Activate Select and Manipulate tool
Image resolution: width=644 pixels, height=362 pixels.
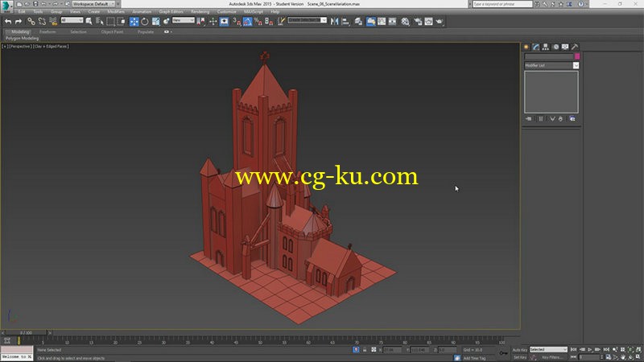[x=213, y=22]
